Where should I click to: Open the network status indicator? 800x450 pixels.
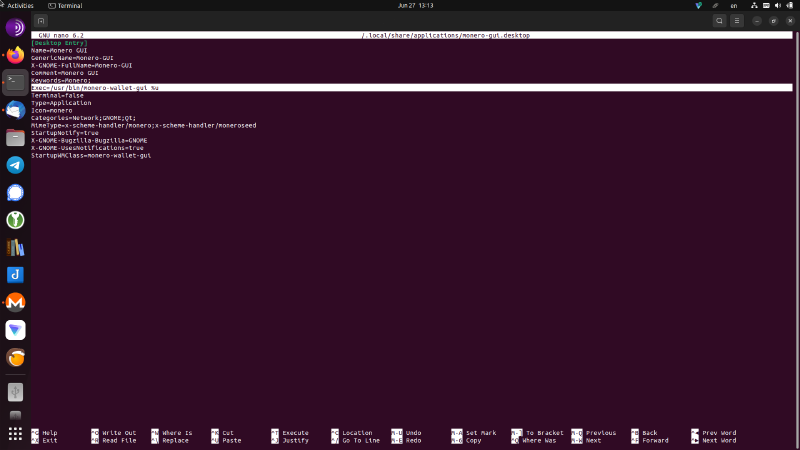754,6
